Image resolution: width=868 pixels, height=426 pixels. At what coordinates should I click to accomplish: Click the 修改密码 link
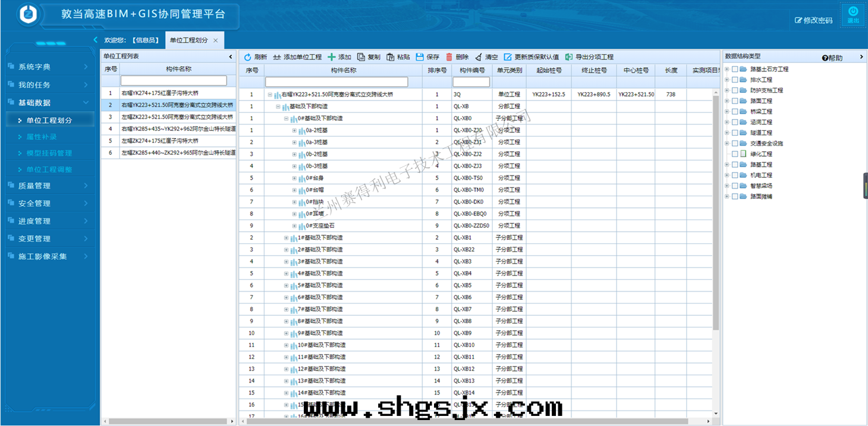click(x=814, y=21)
